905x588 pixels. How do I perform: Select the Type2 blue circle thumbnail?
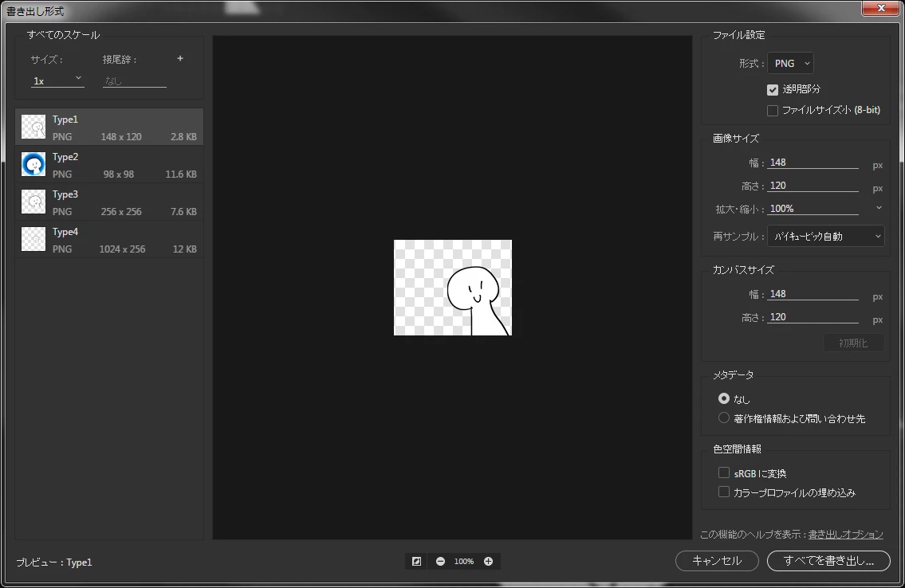[x=33, y=164]
